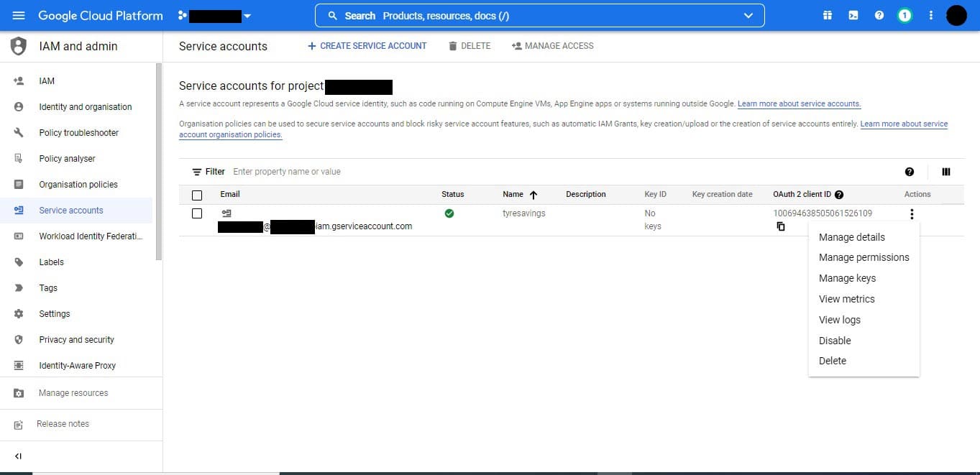Click the Delete toolbar button

[470, 46]
